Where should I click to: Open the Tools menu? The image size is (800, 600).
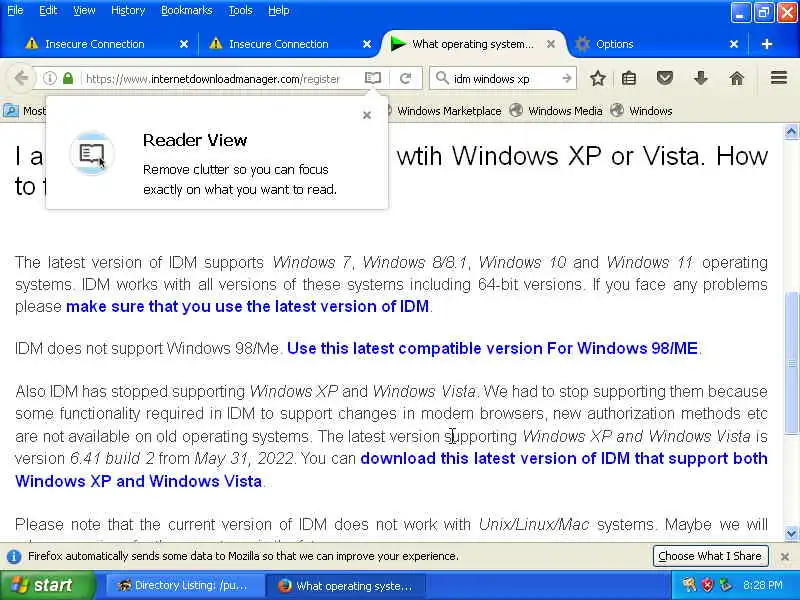240,10
